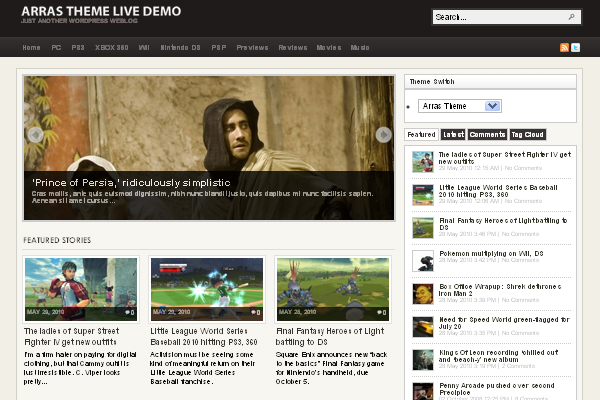Open sidebar link Final Fantasy Heroes of Light

[x=503, y=224]
